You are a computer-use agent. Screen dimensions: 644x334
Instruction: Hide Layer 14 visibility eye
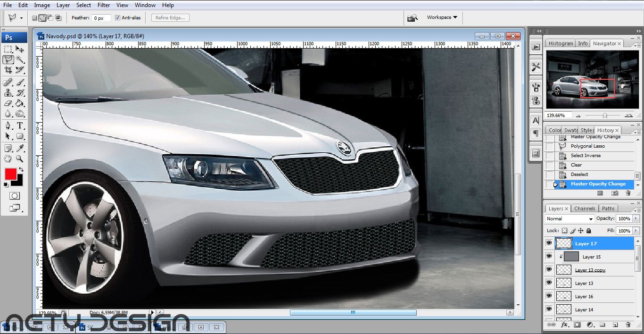(549, 309)
